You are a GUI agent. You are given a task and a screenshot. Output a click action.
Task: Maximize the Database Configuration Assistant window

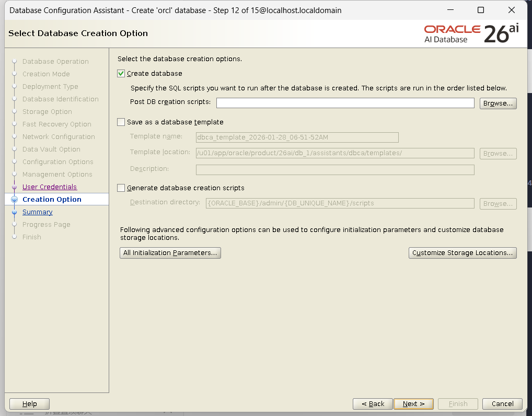pos(481,10)
